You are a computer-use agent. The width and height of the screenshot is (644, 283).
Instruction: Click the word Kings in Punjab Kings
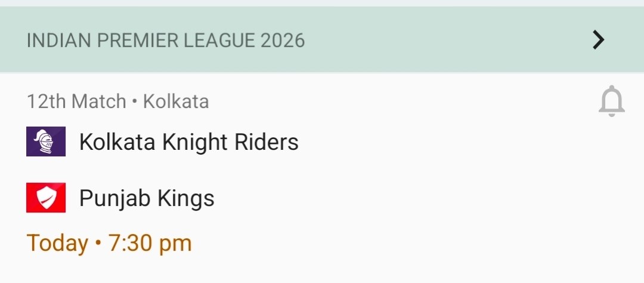185,198
